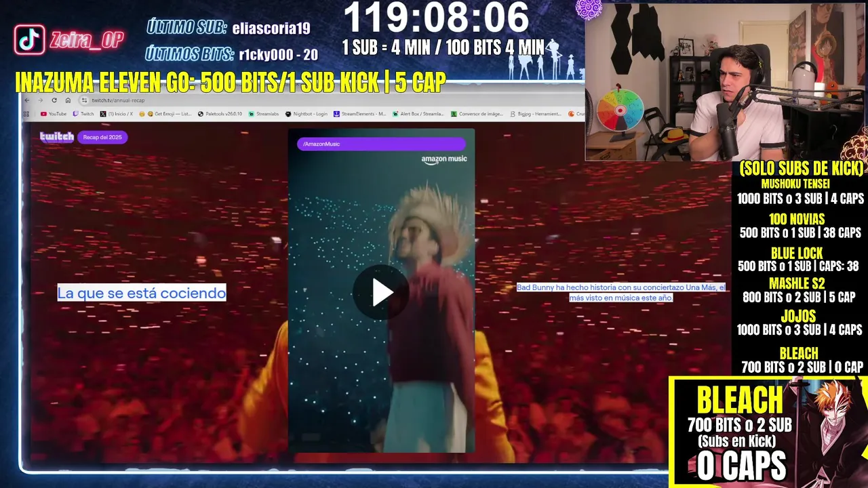Click the '(Subs en Kick)' text in Bleach card

coord(737,441)
